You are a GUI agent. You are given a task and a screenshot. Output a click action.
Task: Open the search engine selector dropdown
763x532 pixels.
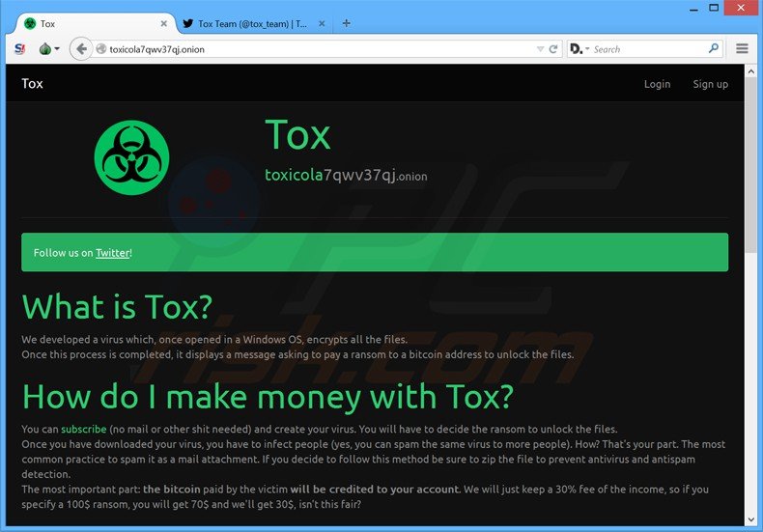click(579, 49)
